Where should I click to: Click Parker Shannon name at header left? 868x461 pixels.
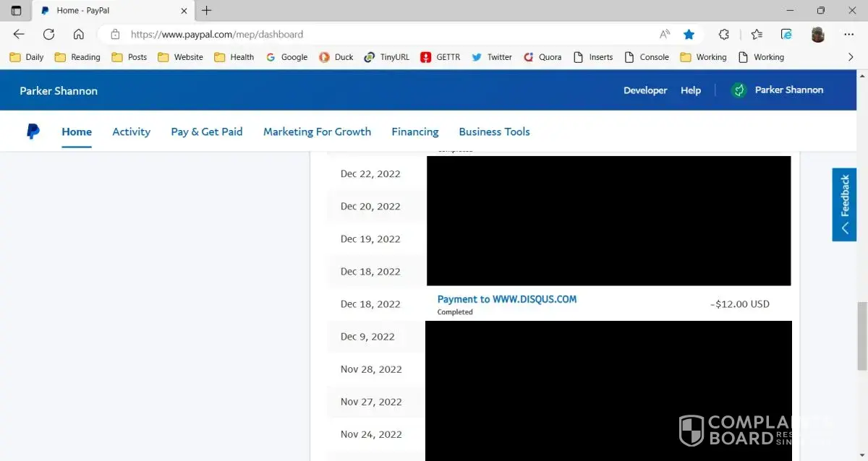59,91
